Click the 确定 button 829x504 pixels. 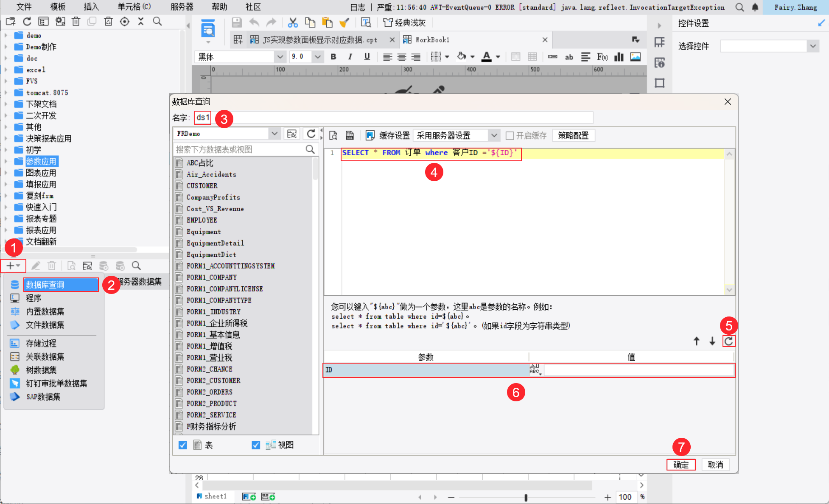tap(681, 465)
